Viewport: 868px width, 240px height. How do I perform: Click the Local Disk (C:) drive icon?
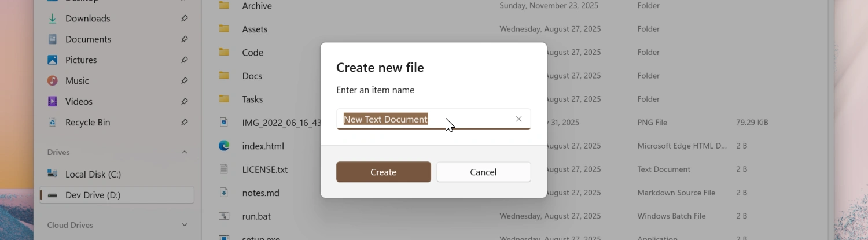53,174
